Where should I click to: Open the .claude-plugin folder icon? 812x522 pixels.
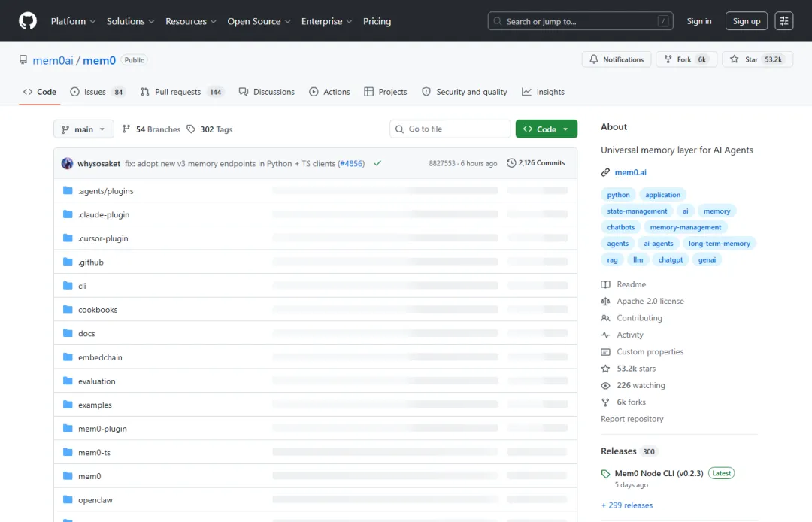(68, 214)
